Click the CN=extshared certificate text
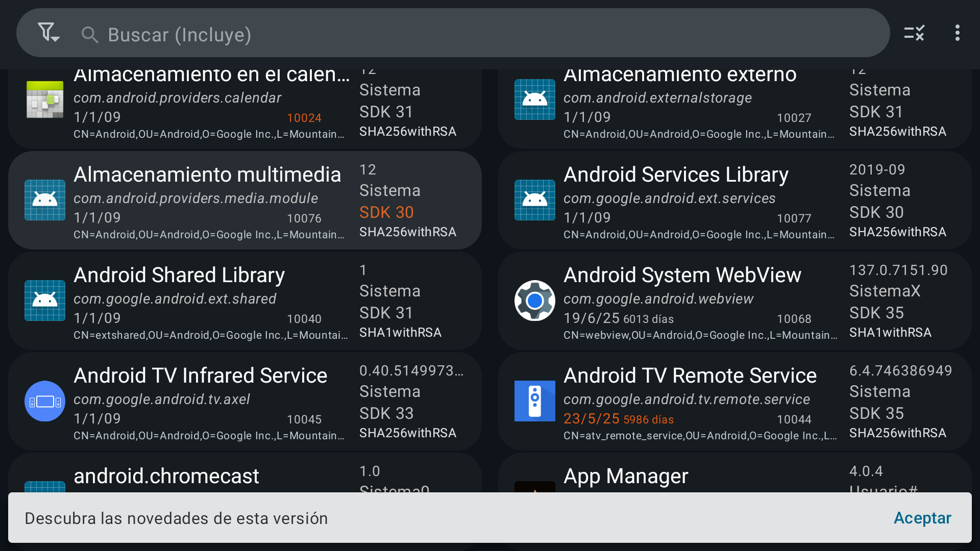 (x=210, y=335)
